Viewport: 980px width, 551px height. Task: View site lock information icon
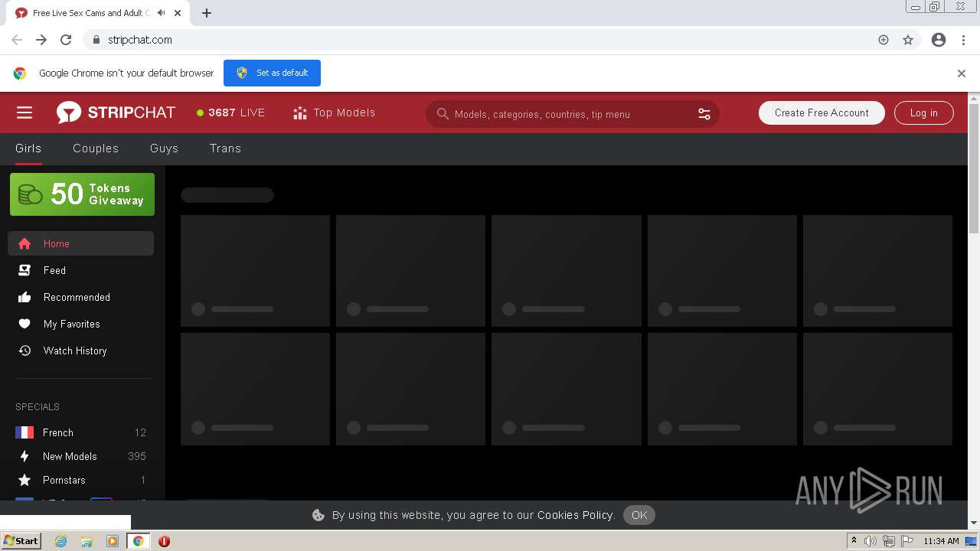click(96, 40)
